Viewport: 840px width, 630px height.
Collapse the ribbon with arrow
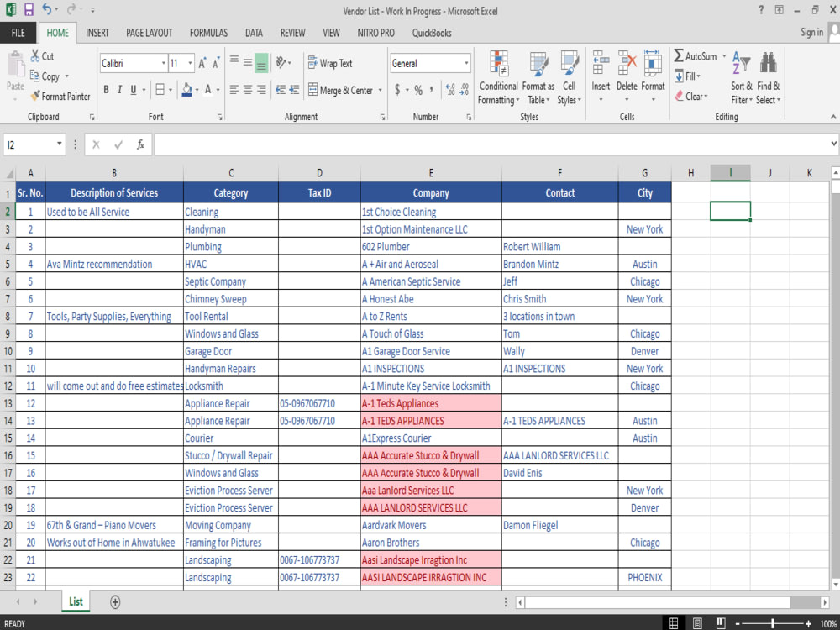coord(833,117)
